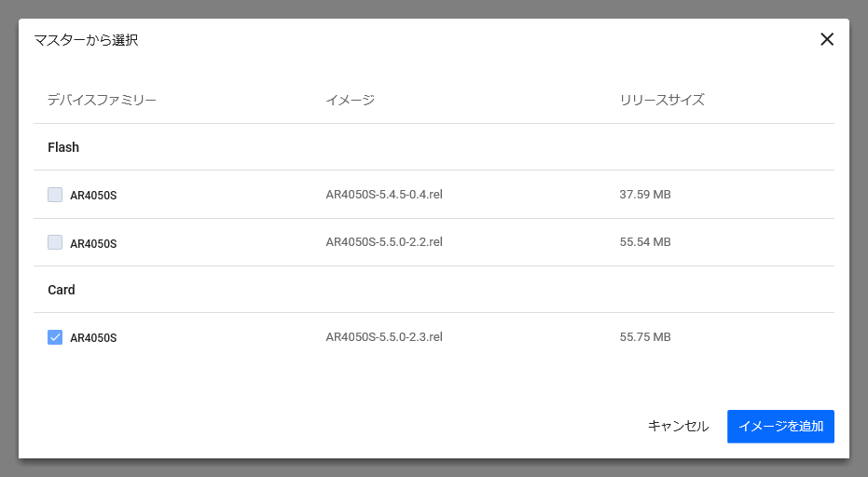
Task: Select the Flash group heading
Action: tap(63, 147)
